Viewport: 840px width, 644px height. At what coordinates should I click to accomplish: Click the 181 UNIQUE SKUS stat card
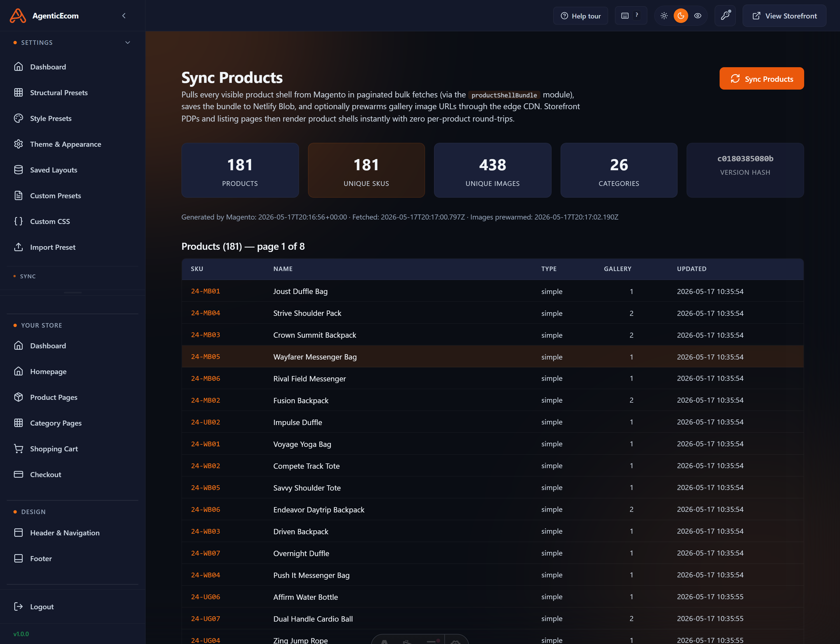point(366,170)
